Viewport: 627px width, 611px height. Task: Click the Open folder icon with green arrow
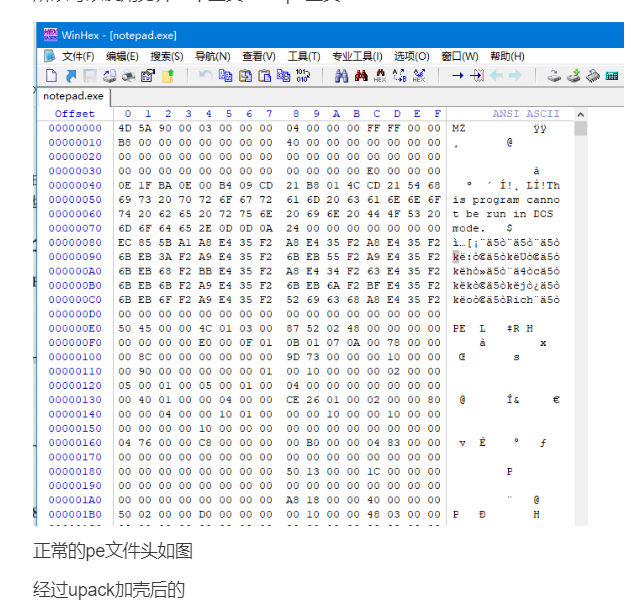(x=168, y=76)
